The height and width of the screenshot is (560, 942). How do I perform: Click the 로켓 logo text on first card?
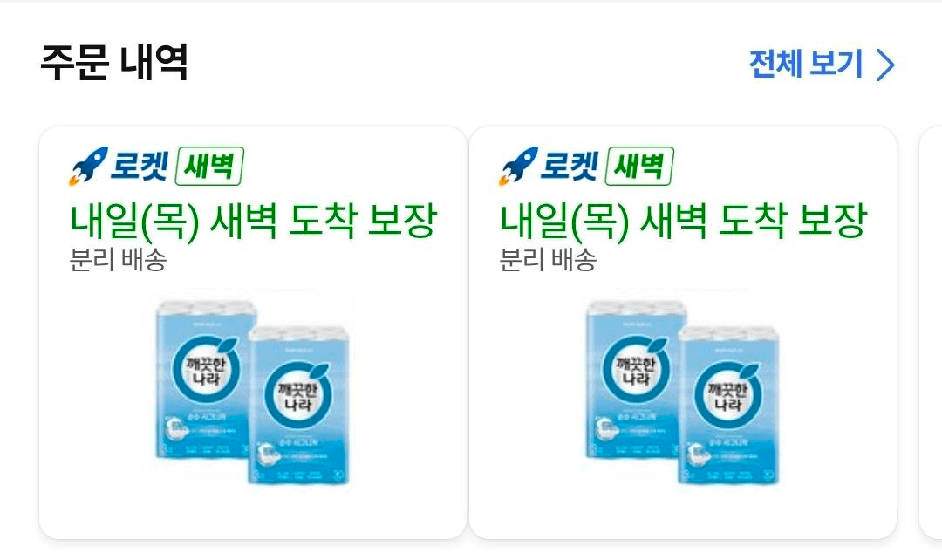pos(140,165)
